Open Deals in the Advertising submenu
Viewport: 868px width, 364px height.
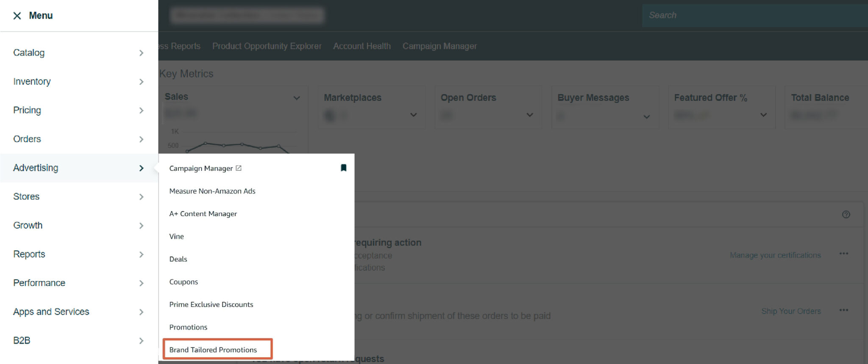[x=178, y=259]
